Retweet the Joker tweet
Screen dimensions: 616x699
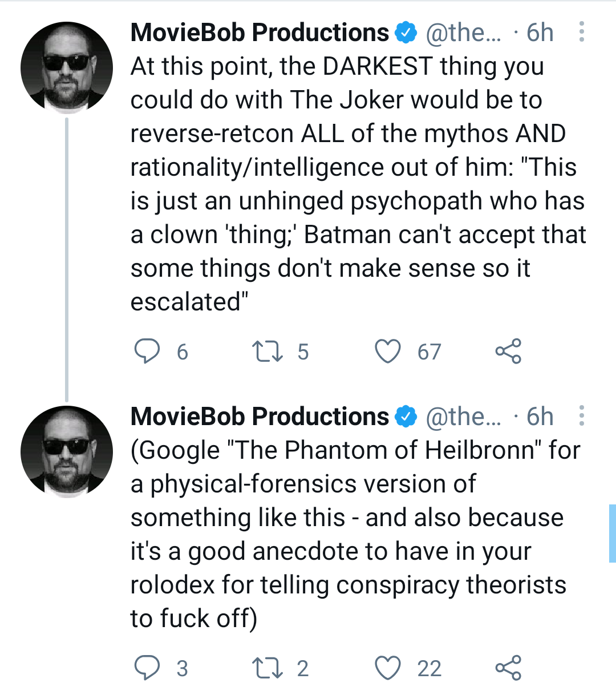268,351
